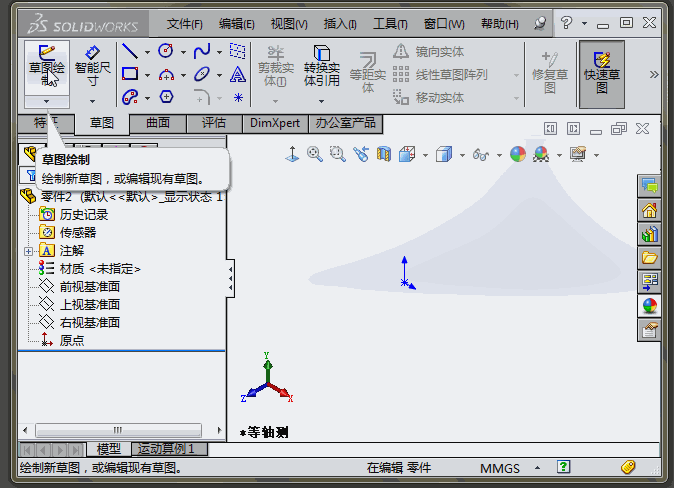Click the 转换实体引用 convert entities tool
This screenshot has height=488, width=674.
[322, 66]
